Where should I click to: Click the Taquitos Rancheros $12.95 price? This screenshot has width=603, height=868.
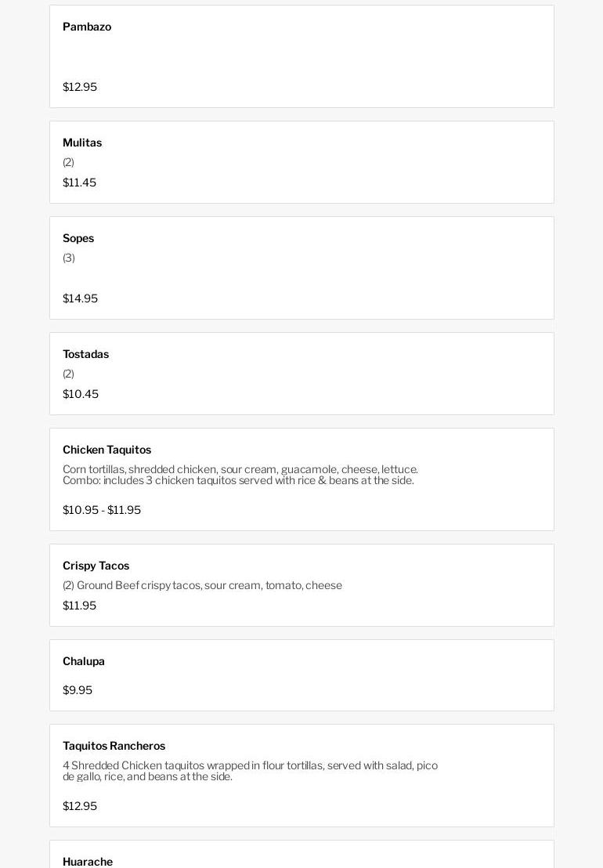[x=80, y=806]
